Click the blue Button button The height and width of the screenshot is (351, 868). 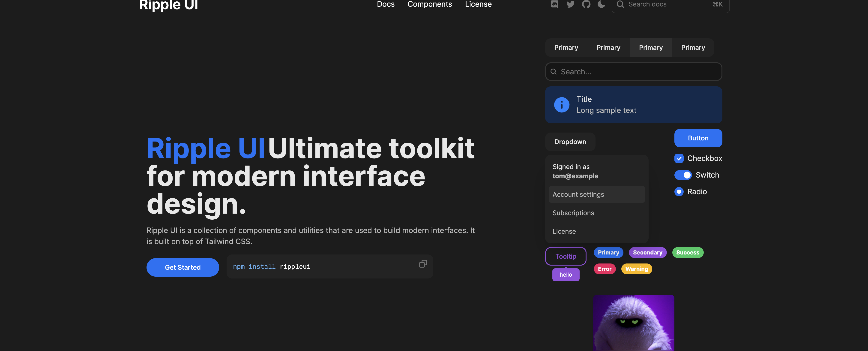[x=698, y=138]
